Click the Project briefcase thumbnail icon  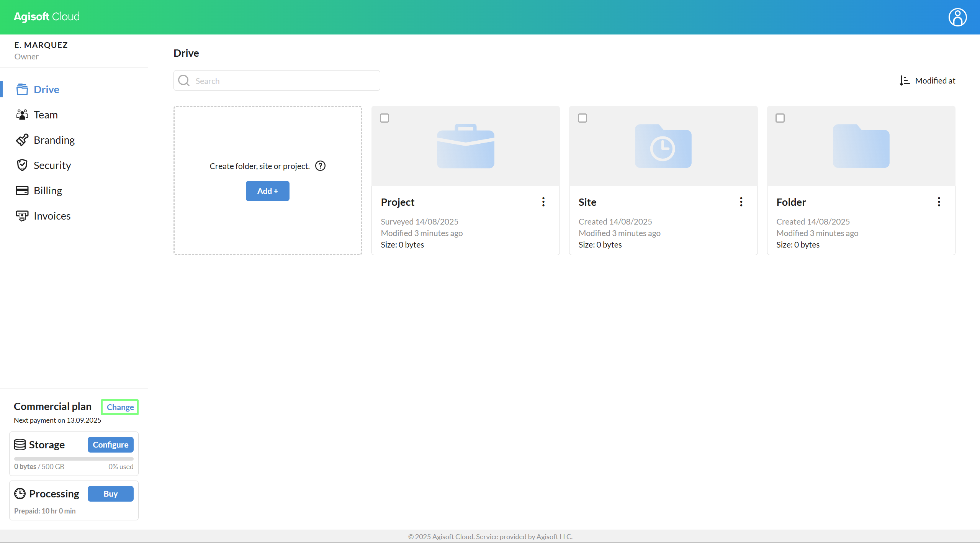pyautogui.click(x=465, y=146)
